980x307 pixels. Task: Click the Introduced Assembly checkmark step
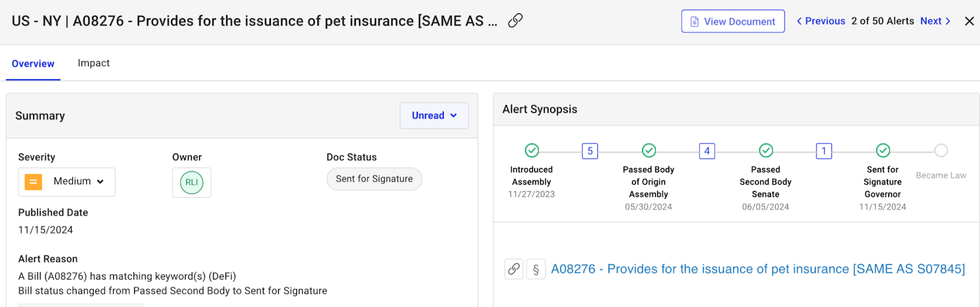coord(532,150)
